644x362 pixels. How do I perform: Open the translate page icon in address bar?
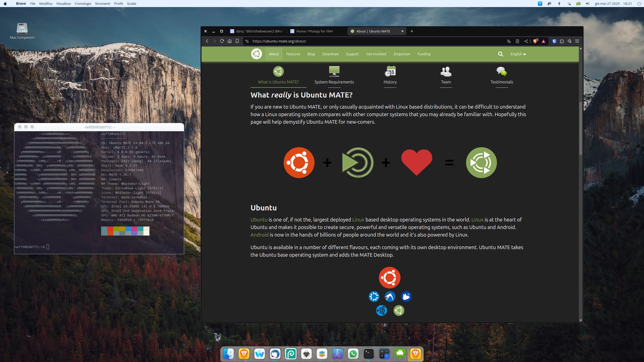tap(509, 41)
